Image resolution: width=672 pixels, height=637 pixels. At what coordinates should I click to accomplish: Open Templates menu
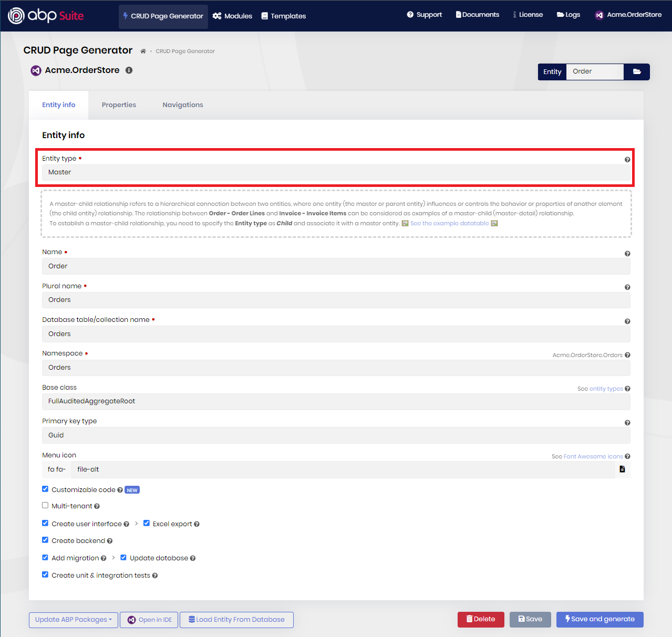(284, 16)
